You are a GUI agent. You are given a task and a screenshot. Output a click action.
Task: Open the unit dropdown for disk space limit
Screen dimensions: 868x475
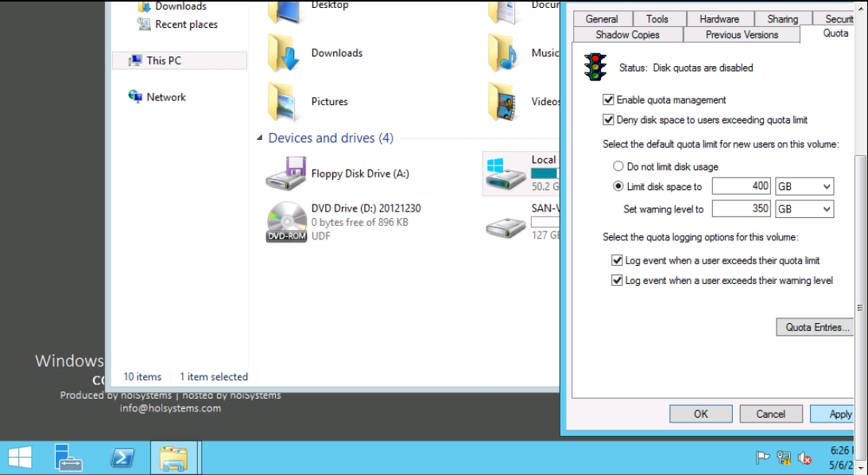804,186
